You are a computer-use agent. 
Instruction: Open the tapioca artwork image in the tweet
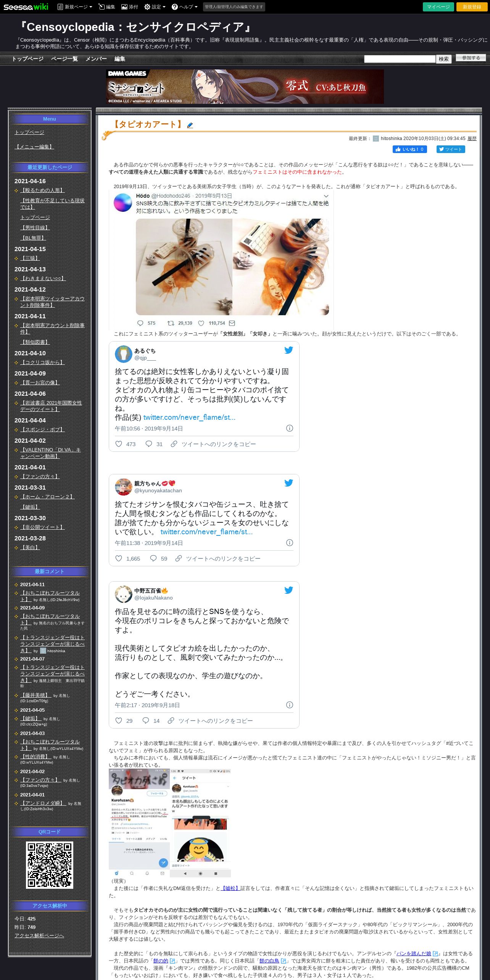click(232, 267)
